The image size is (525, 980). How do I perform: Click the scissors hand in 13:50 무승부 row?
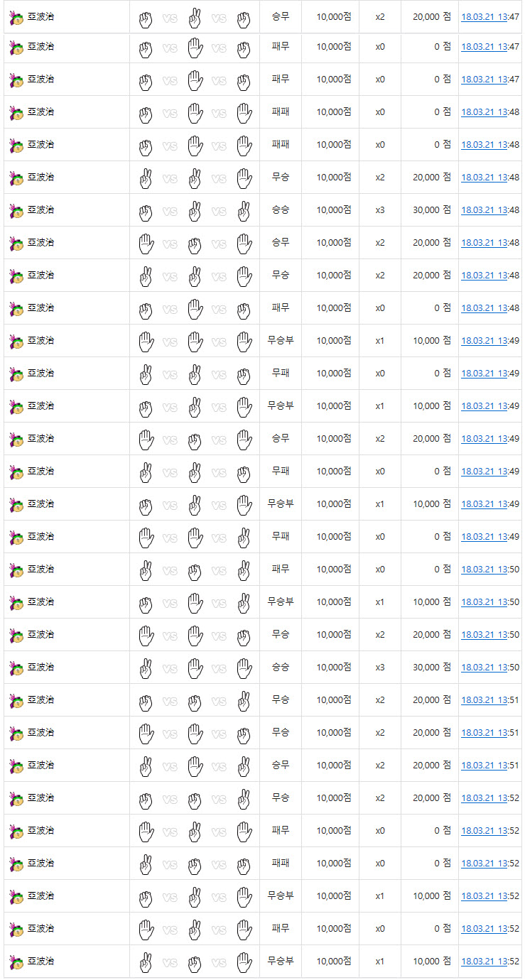(x=244, y=603)
